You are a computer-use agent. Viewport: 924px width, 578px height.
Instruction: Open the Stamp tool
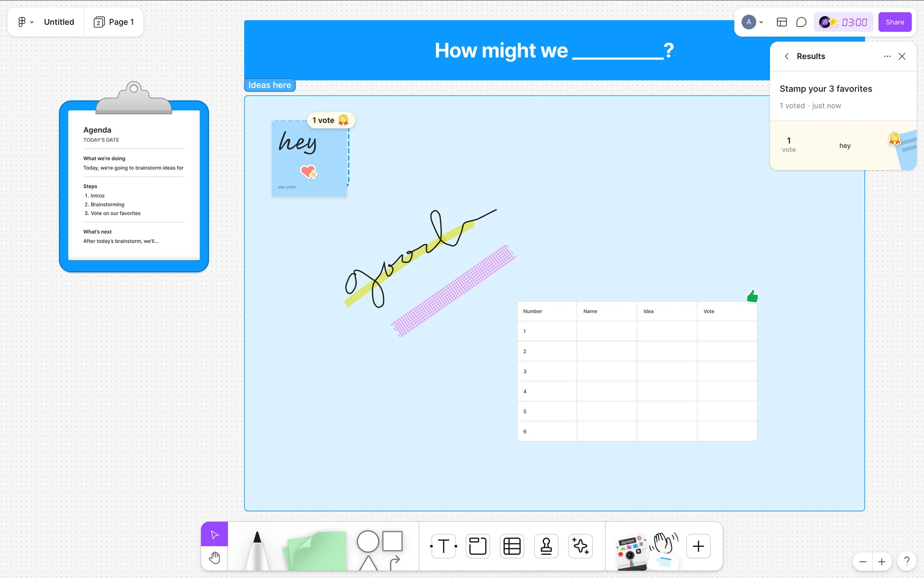(546, 546)
